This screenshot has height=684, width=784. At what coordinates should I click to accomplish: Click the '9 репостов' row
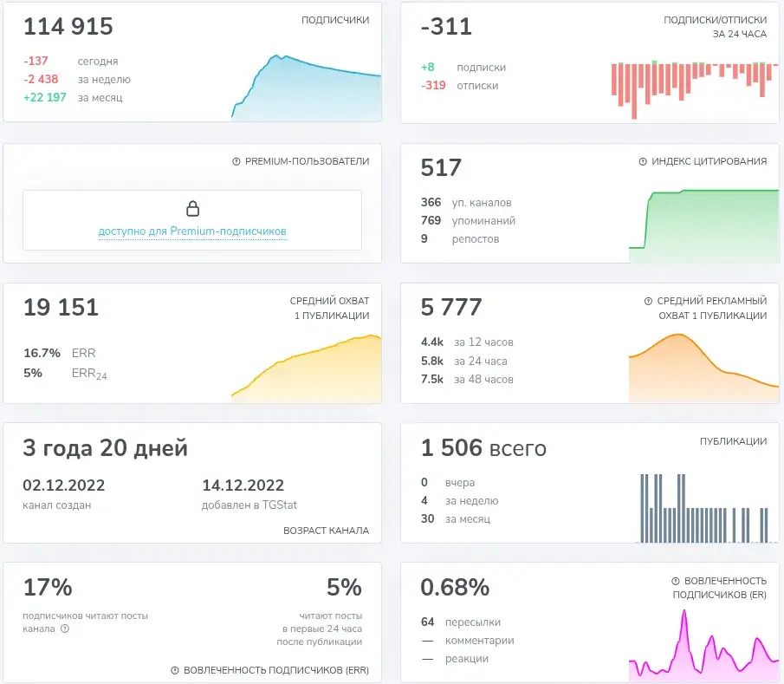point(460,239)
